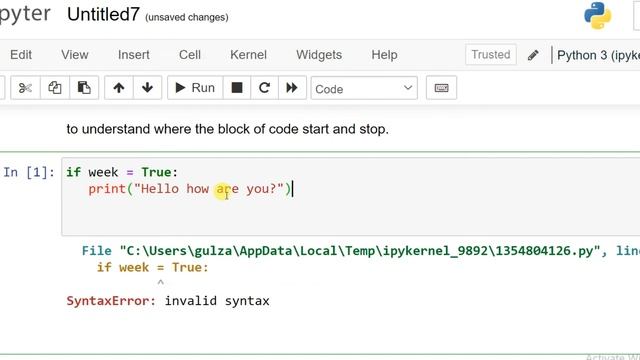This screenshot has height=360, width=640.
Task: Rename notebook by clicking Untitled7 title
Action: (103, 15)
